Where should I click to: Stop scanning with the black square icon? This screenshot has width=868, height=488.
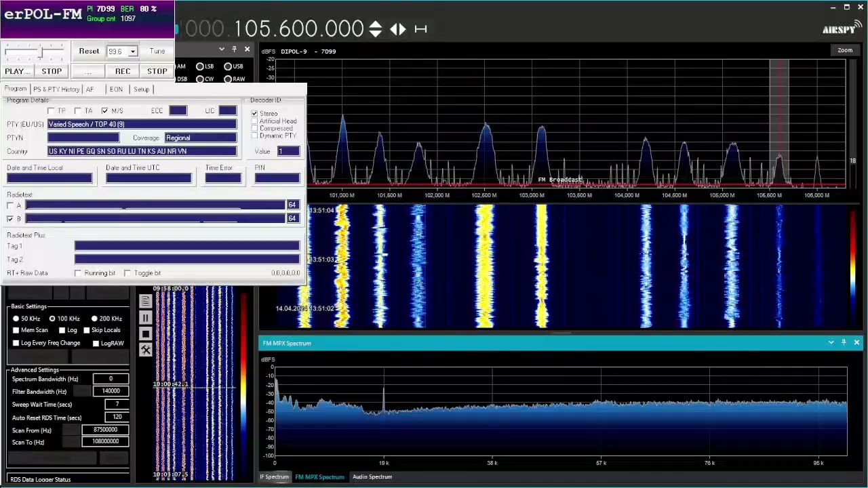[x=146, y=334]
